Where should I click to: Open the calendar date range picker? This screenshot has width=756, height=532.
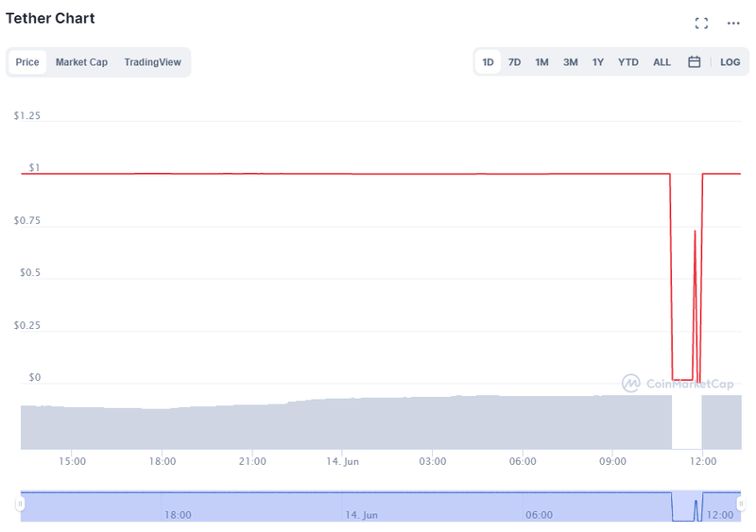click(695, 62)
